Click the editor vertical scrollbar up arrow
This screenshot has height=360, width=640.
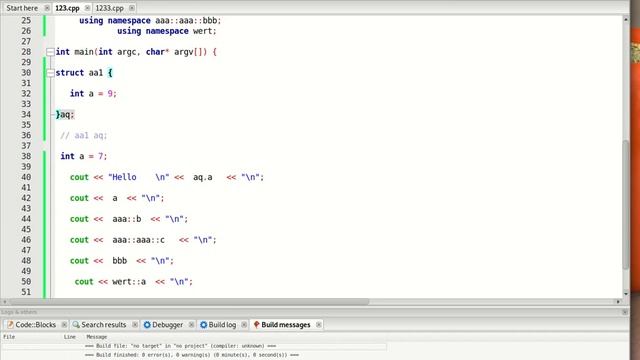(x=626, y=19)
